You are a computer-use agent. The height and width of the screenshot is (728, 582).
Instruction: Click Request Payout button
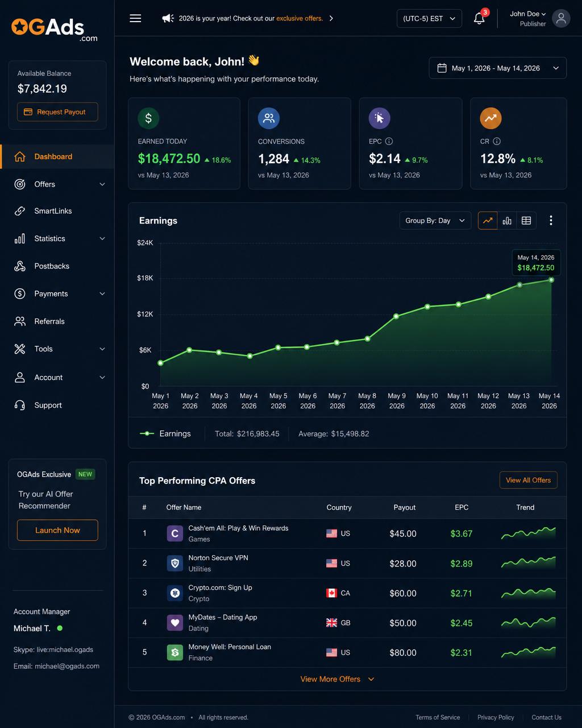tap(57, 112)
